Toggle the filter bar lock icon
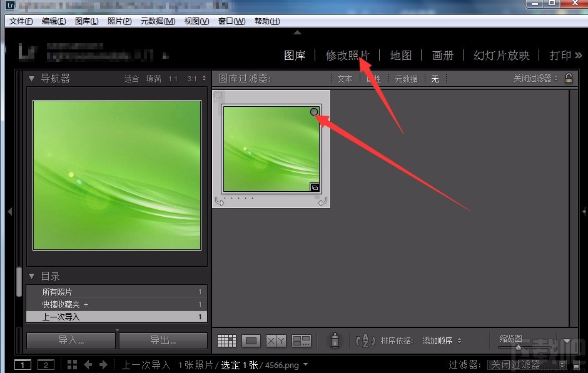Viewport: 588px width, 373px height. click(569, 78)
